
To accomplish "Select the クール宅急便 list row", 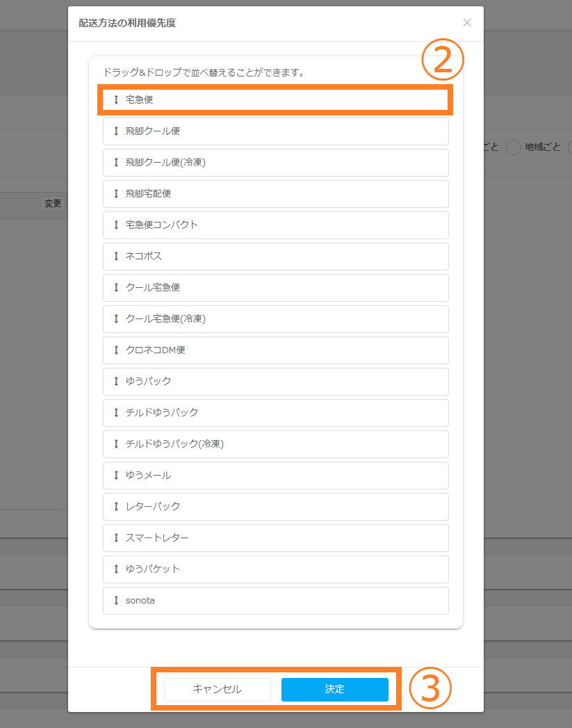I will coord(275,287).
